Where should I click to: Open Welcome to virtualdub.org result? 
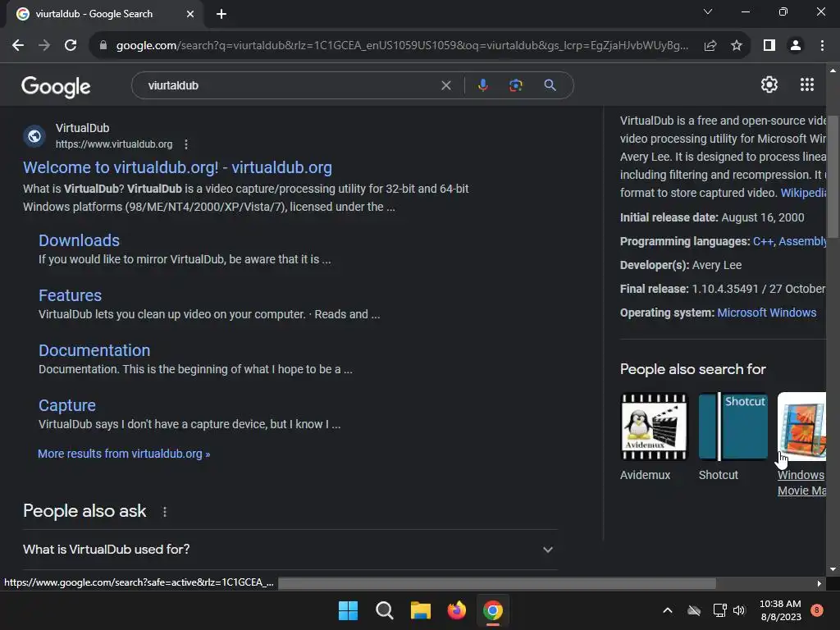[x=177, y=167]
